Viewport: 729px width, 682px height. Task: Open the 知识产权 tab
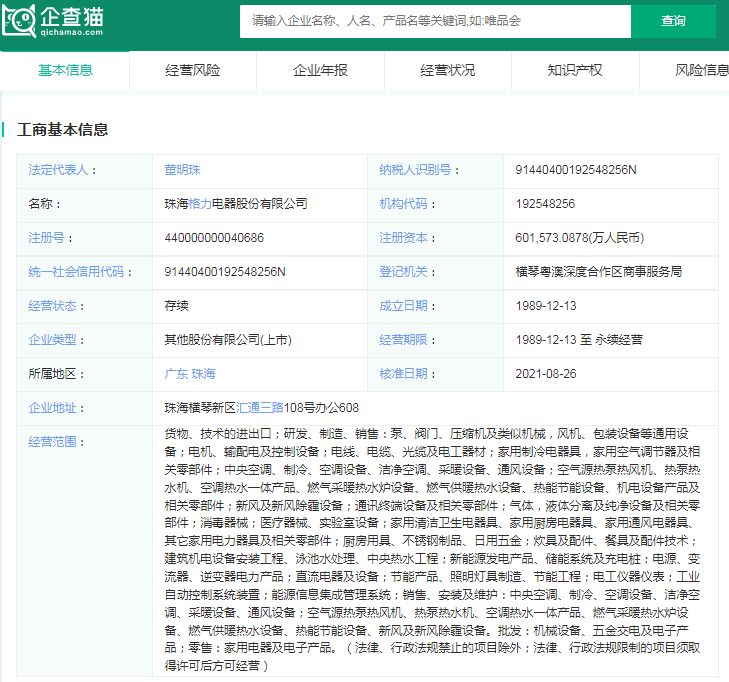click(575, 71)
